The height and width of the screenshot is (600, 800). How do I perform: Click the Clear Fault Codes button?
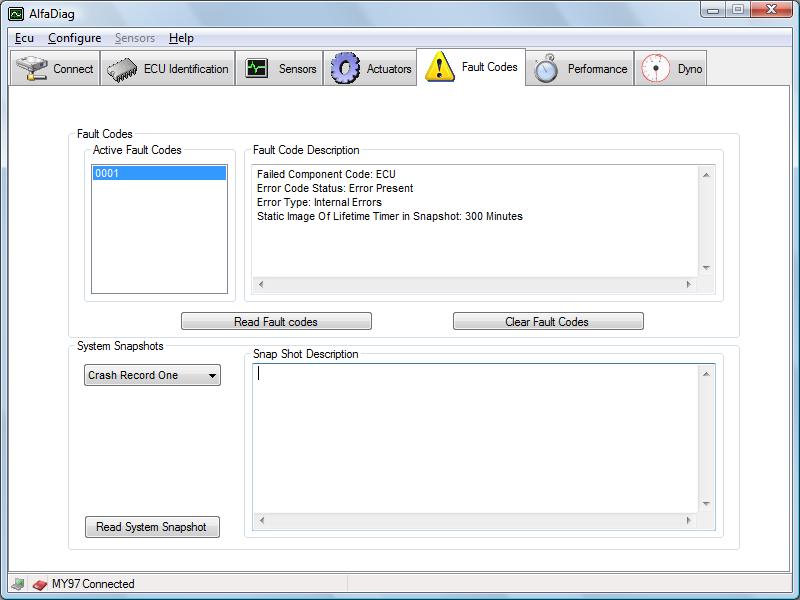(x=548, y=321)
